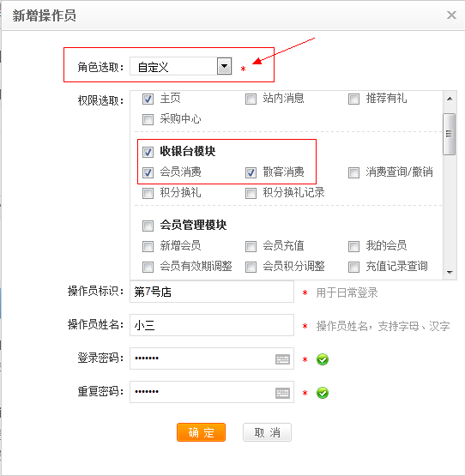The width and height of the screenshot is (465, 476).
Task: Enable 站内消息 permission checkbox
Action: [x=251, y=99]
